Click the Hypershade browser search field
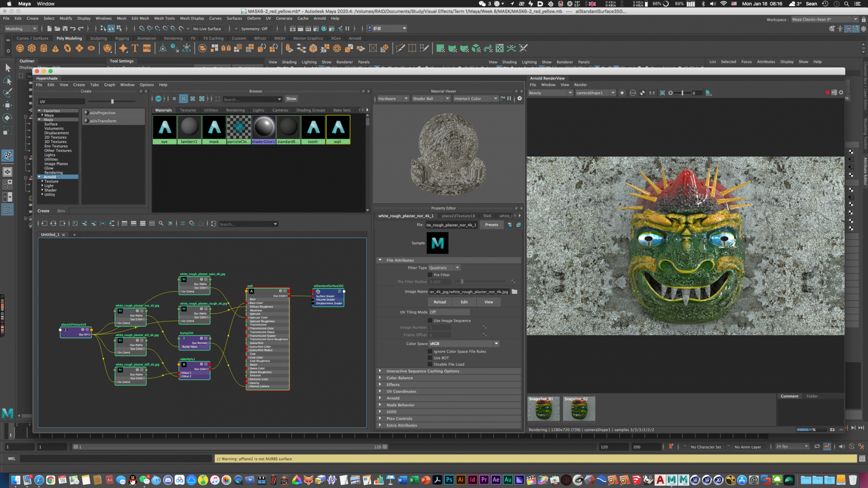The width and height of the screenshot is (868, 488). (252, 99)
